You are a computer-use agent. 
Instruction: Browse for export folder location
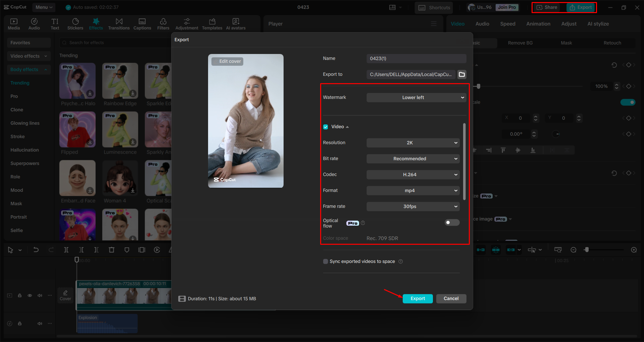coord(462,74)
